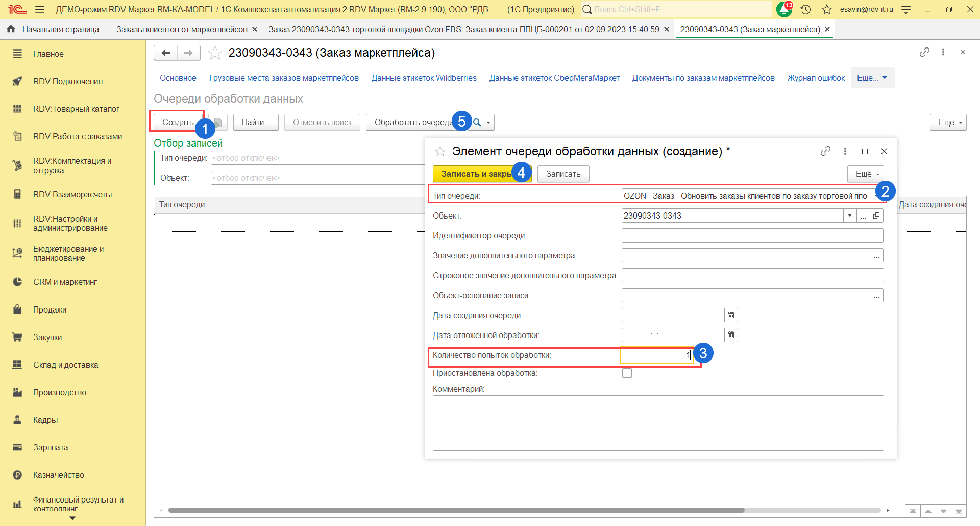Open the dialog's Еще dropdown menu
Screen dimensions: 980x526
pyautogui.click(x=865, y=174)
